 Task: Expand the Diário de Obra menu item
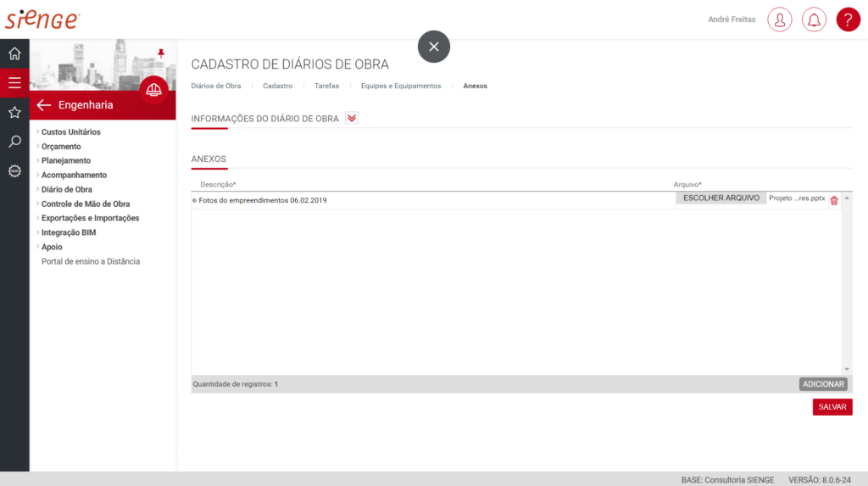[66, 189]
